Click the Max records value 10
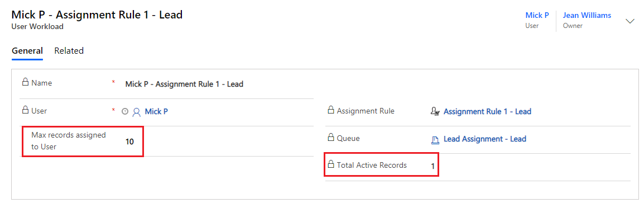The width and height of the screenshot is (644, 203). click(x=130, y=142)
